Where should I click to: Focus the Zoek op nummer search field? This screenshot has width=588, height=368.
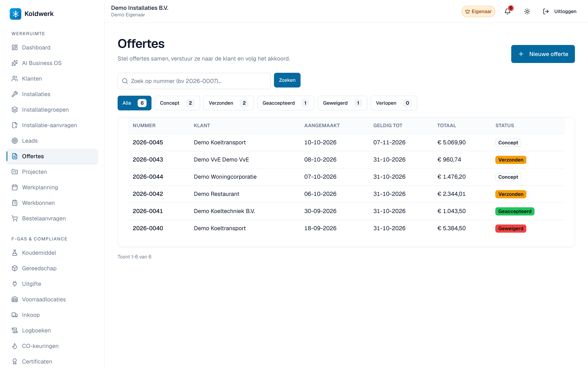194,81
